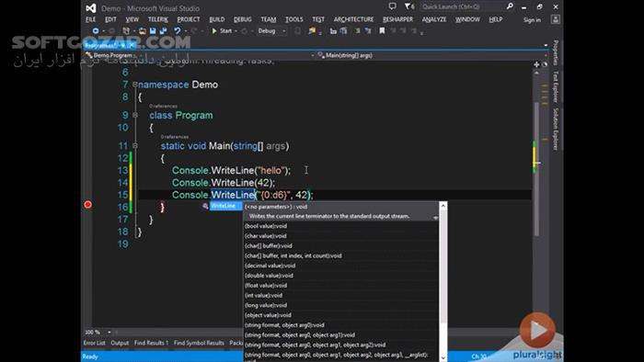Click the New Project toolbar icon

[126, 30]
